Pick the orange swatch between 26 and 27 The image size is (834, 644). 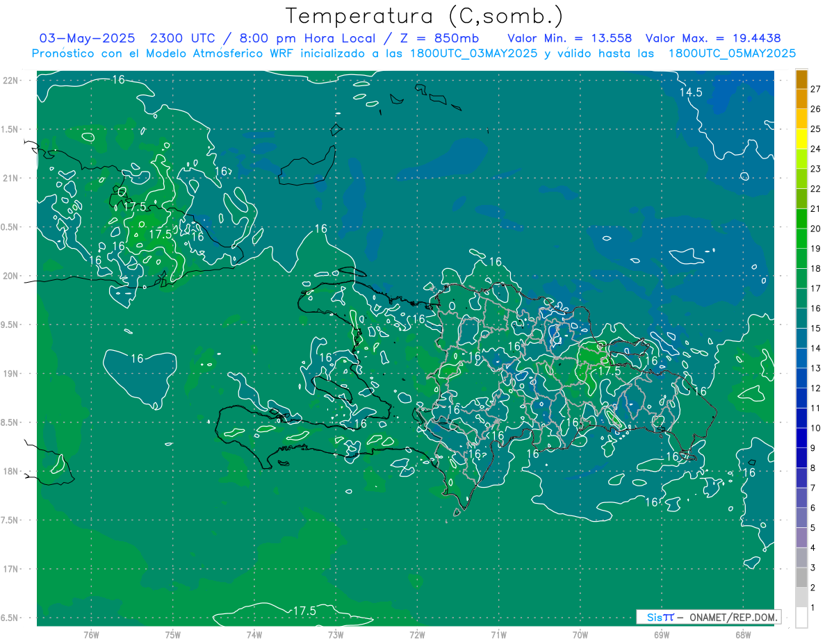[802, 99]
